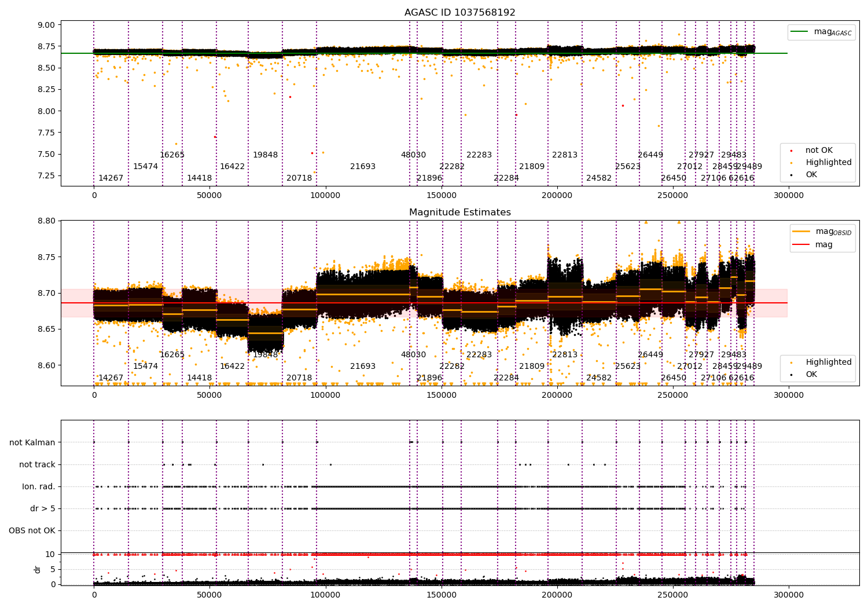The width and height of the screenshot is (868, 608).
Task: Click the y-axis tick "5" in bottom plot
Action: click(x=53, y=570)
